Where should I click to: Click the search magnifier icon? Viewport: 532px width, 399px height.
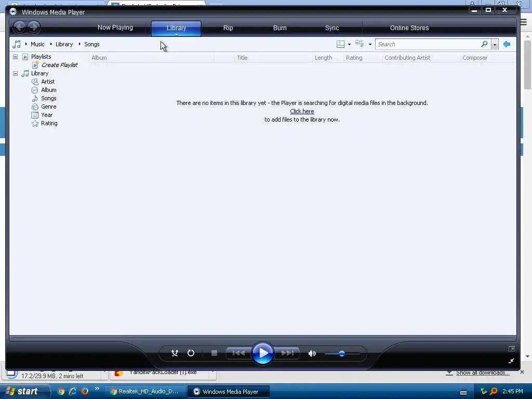(485, 44)
